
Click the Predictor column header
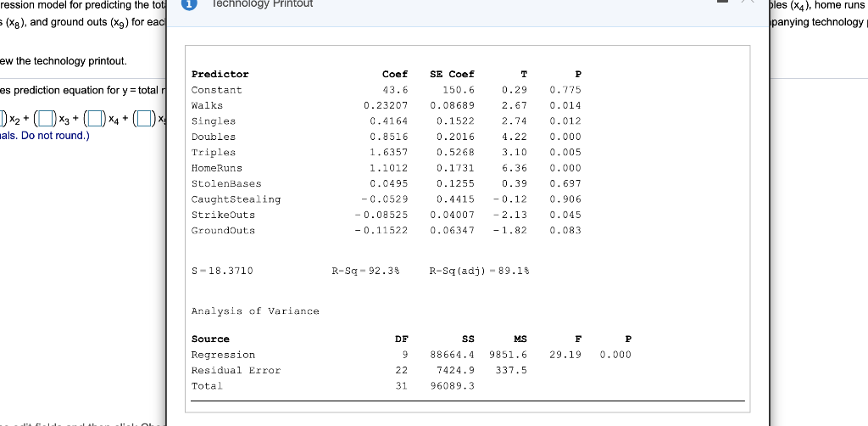coord(220,74)
